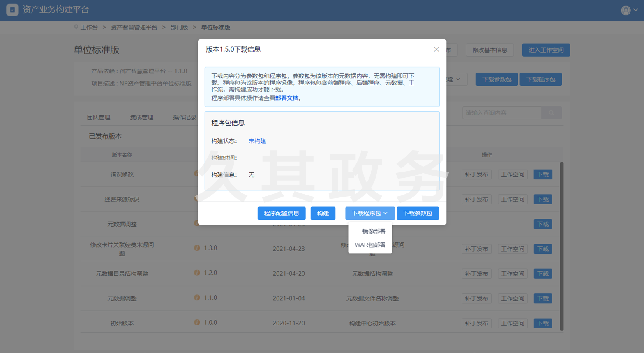Open the 部署文档 link
Screen dimensions: 644x353
pyautogui.click(x=287, y=98)
